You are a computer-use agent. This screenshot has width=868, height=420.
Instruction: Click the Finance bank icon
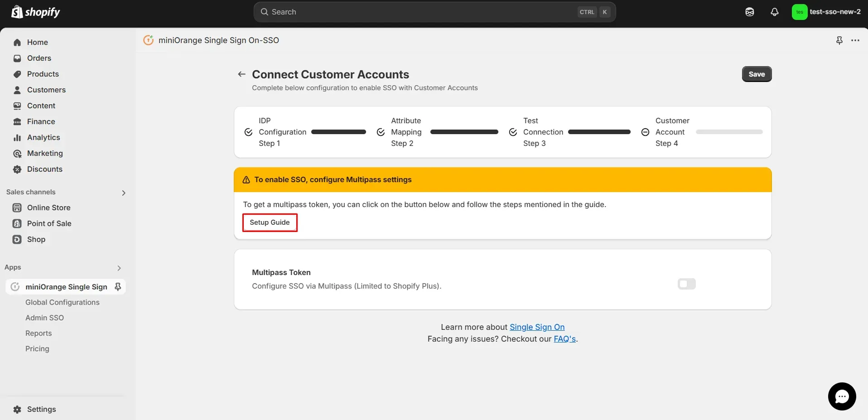[17, 121]
